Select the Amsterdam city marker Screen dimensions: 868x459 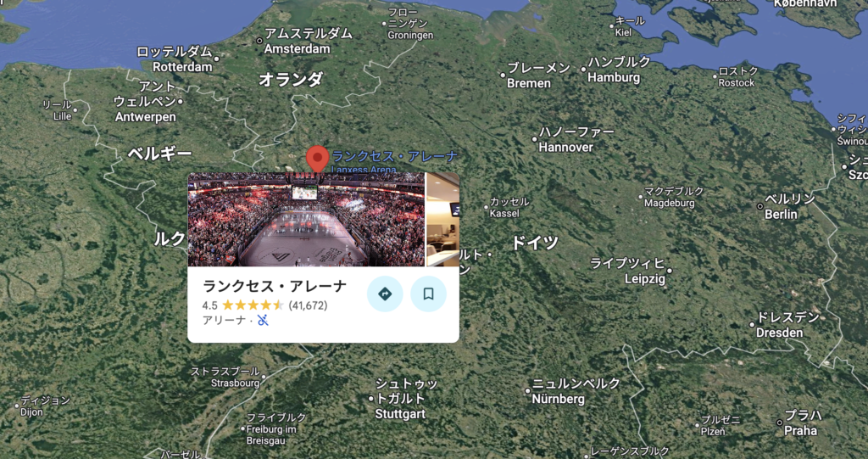tap(259, 41)
